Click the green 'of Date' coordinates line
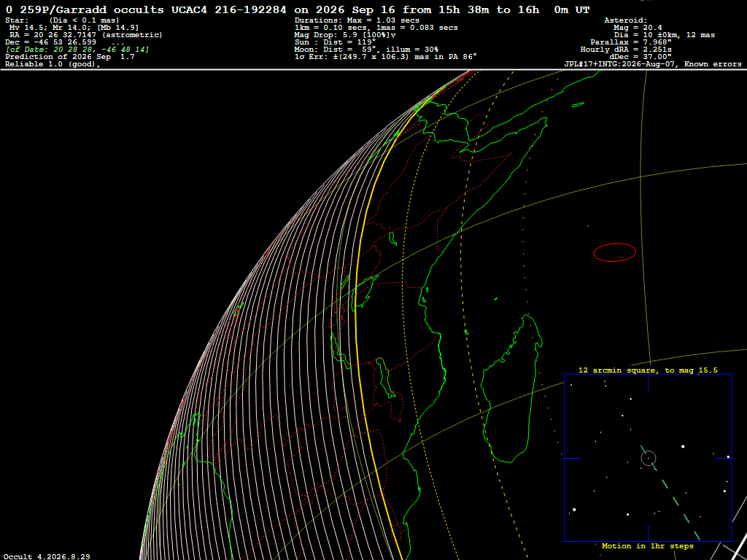Image resolution: width=747 pixels, height=560 pixels. tap(77, 50)
